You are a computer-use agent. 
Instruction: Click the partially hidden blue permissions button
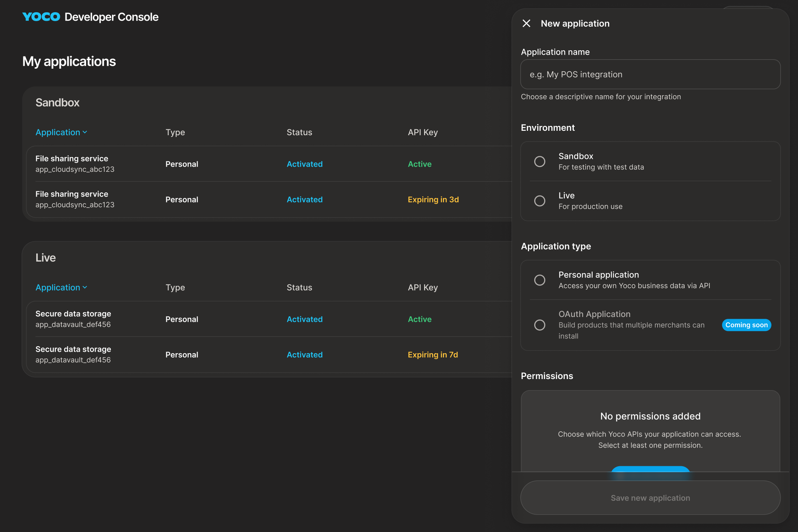(650, 469)
